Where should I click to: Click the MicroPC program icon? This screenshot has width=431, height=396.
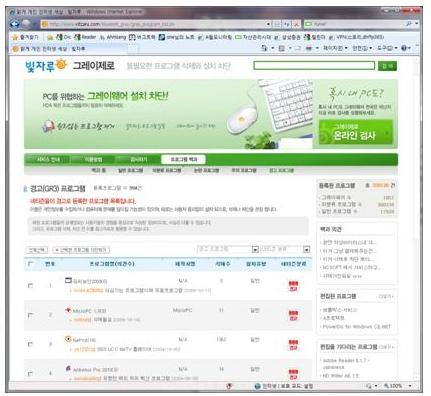(68, 310)
